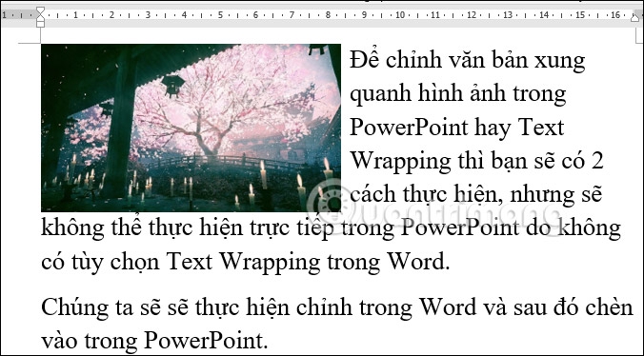The width and height of the screenshot is (644, 356).
Task: Place cursor in the word "Wrapping" beside image
Action: [x=400, y=162]
